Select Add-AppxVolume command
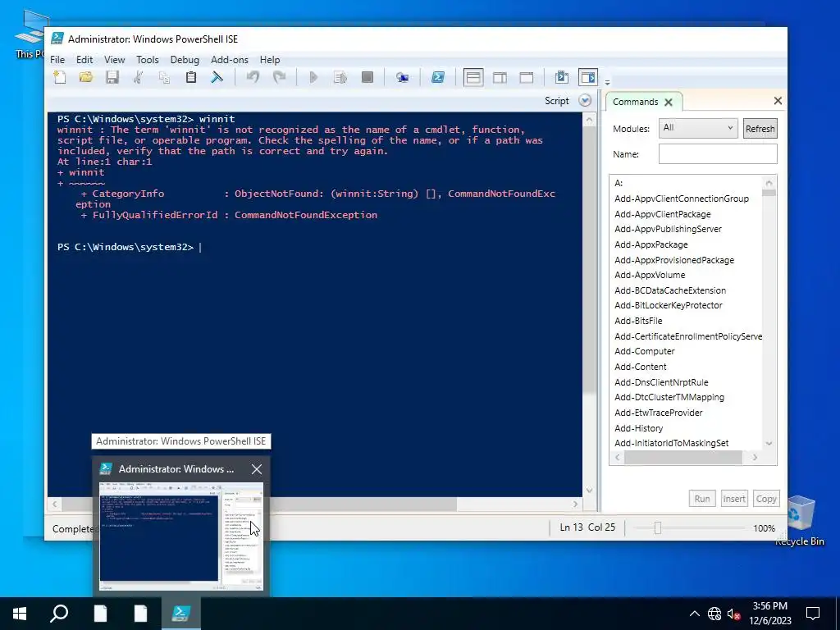Image resolution: width=840 pixels, height=630 pixels. pyautogui.click(x=650, y=276)
